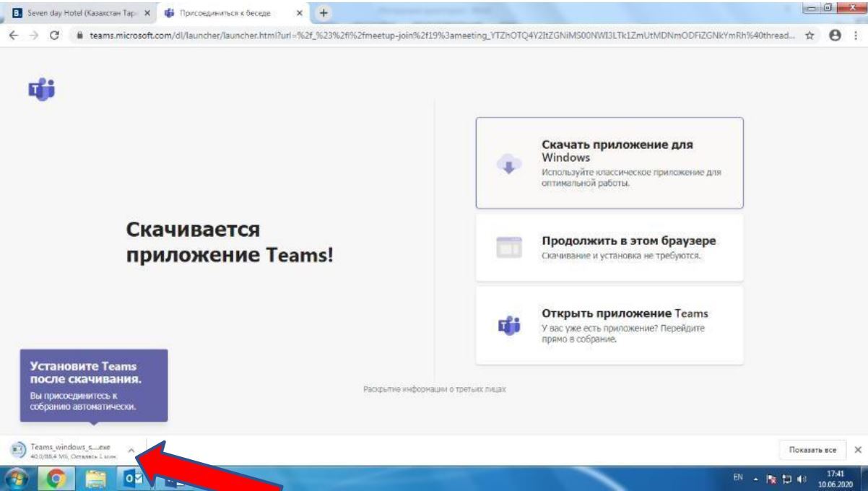Open the Windows Start menu

16,478
